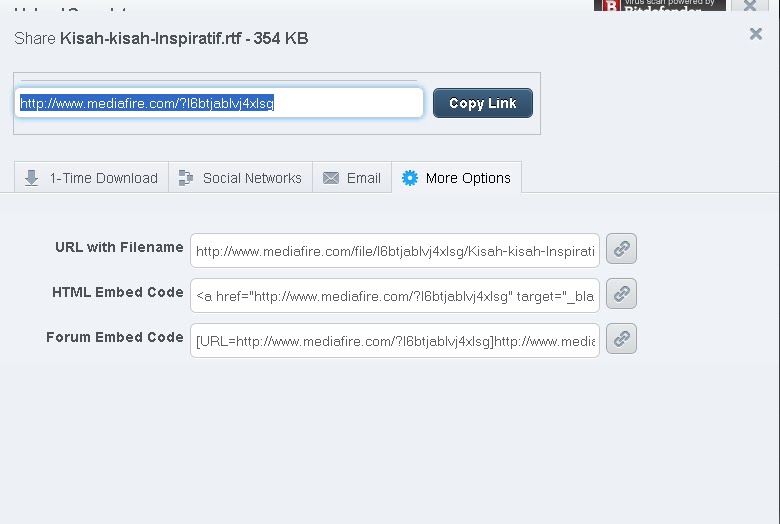Click the BitDefender virus scan badge
The image size is (780, 524).
click(660, 5)
